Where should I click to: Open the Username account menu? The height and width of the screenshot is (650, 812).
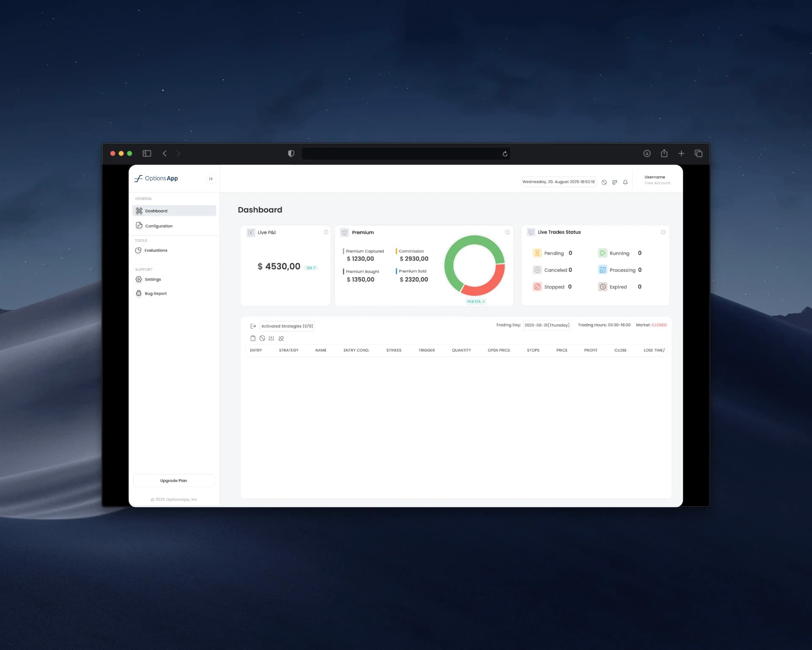pos(657,180)
